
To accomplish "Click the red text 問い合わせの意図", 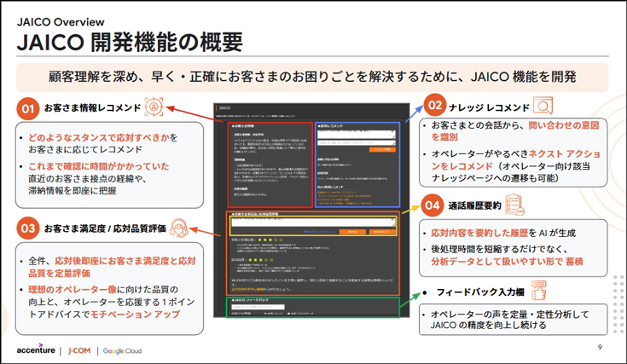I will 564,125.
